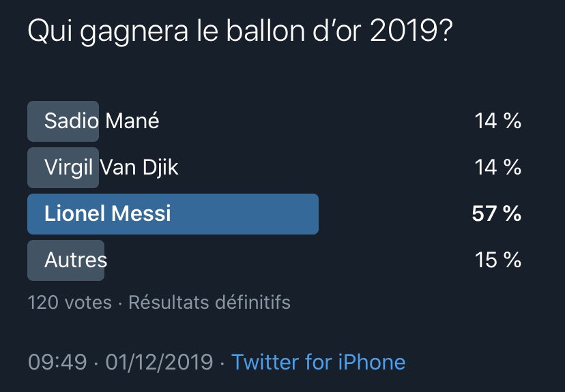Image resolution: width=565 pixels, height=392 pixels.
Task: Open the 09:49 tweet timestamp
Action: click(x=57, y=361)
